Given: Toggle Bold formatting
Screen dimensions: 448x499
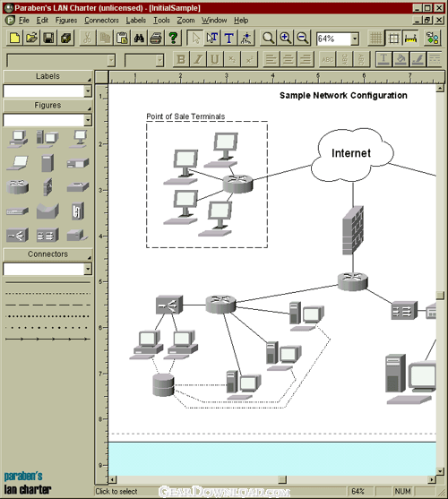Looking at the screenshot, I should (181, 59).
